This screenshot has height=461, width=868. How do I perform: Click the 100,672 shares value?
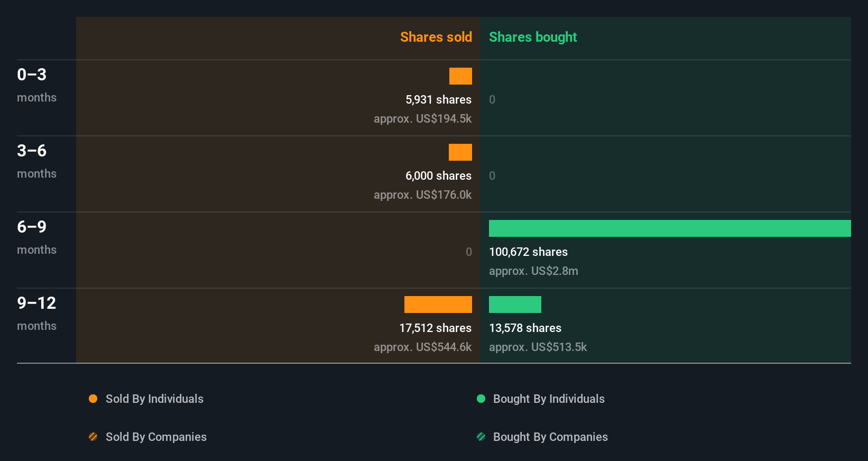click(529, 252)
